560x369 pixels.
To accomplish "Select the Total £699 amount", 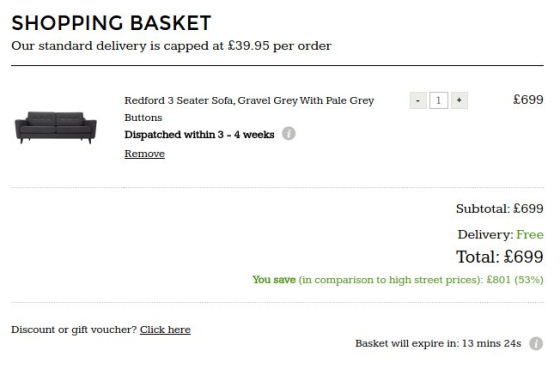I will pyautogui.click(x=500, y=257).
